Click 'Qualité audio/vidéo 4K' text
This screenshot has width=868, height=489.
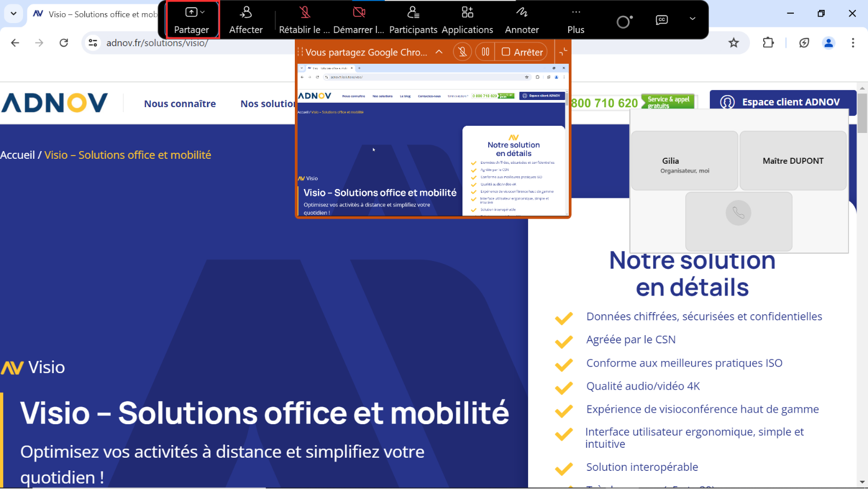click(x=643, y=386)
